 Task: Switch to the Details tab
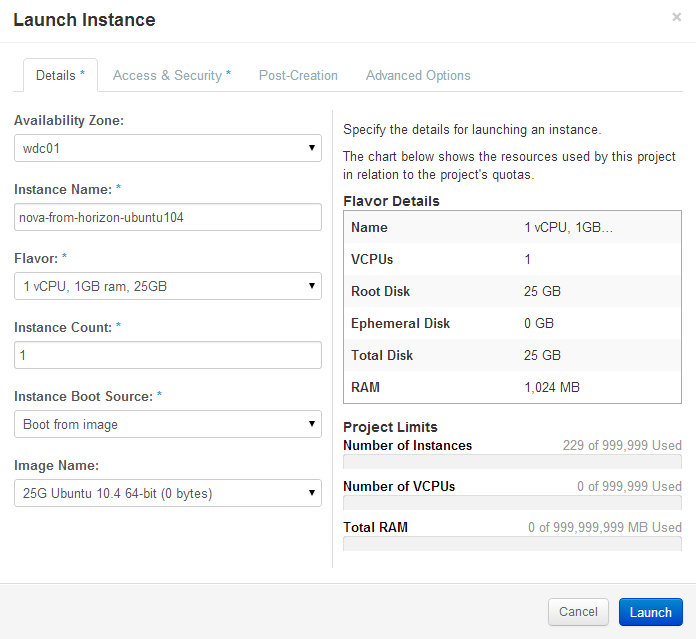60,75
